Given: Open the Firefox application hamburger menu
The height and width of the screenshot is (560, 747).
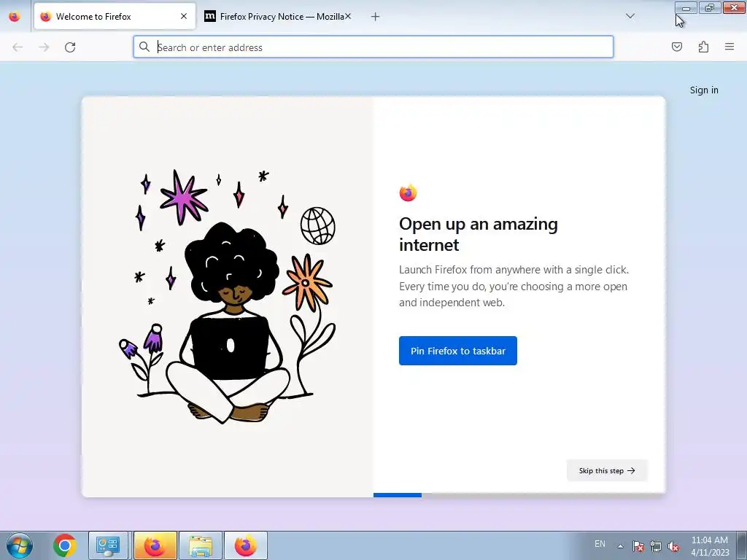Looking at the screenshot, I should 729,47.
